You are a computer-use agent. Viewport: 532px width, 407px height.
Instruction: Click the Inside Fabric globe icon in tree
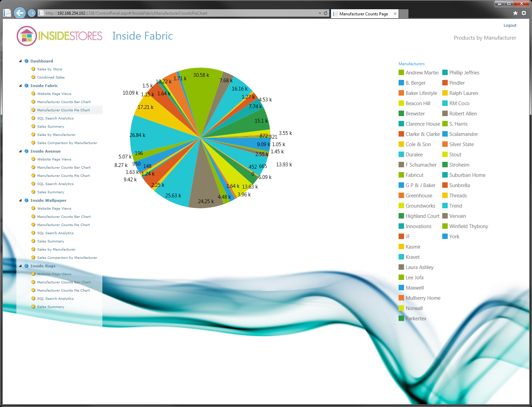pos(26,86)
